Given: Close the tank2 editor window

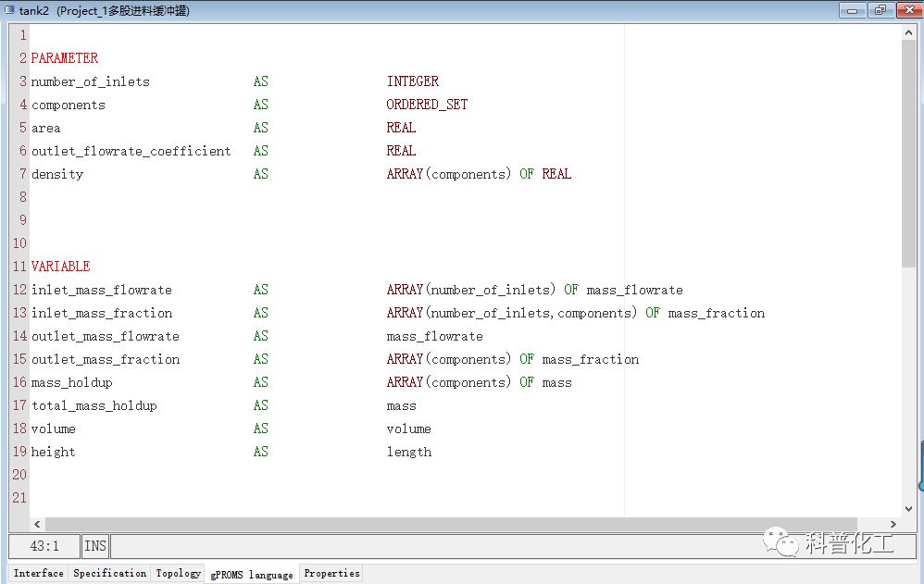Looking at the screenshot, I should 906,10.
